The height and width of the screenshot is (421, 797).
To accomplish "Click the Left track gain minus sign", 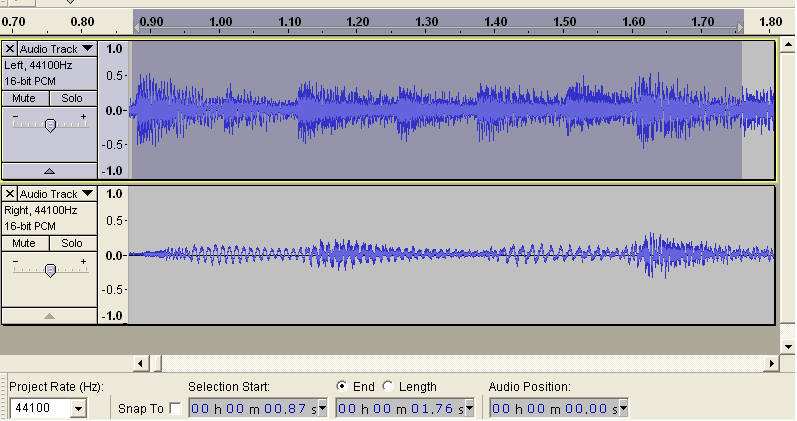I will (x=15, y=116).
